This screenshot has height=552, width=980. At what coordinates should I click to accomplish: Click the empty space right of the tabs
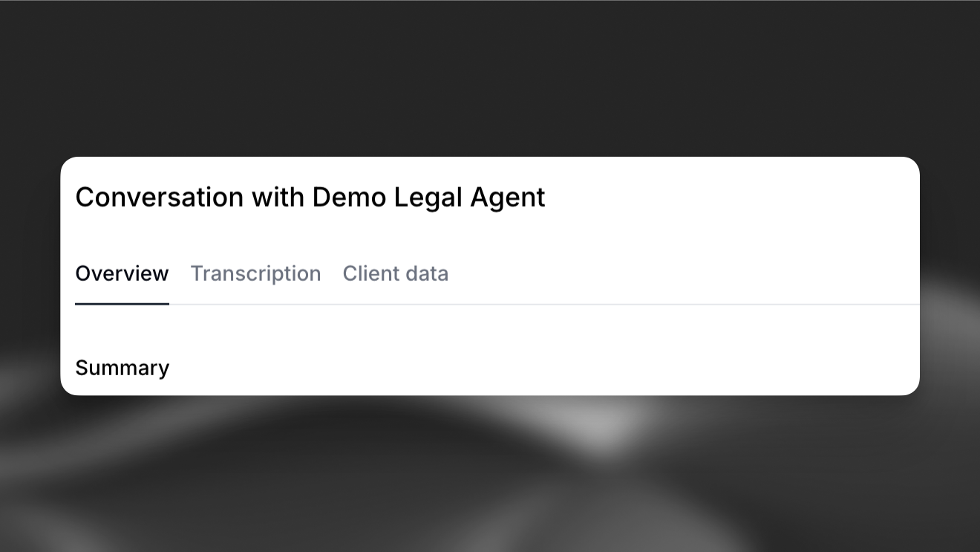pyautogui.click(x=668, y=273)
